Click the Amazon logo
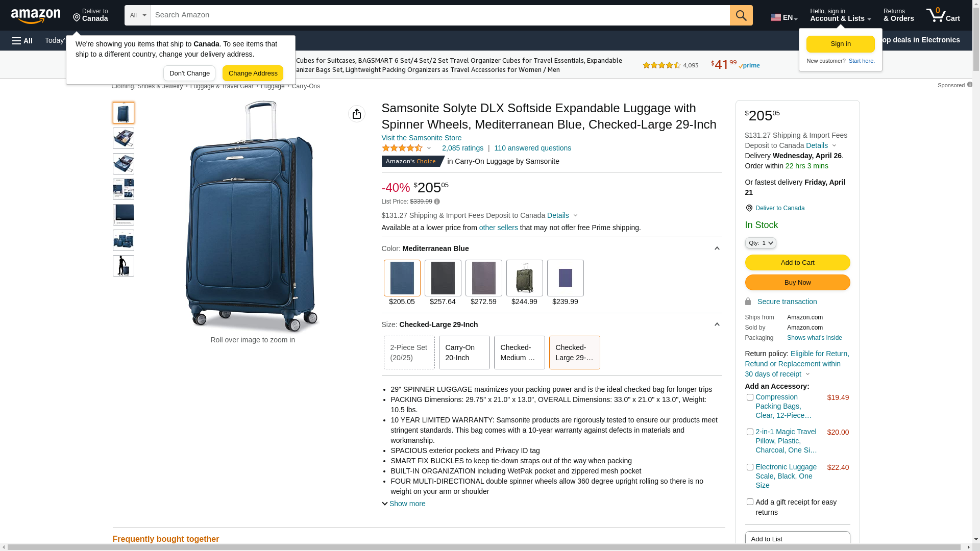 click(x=36, y=16)
